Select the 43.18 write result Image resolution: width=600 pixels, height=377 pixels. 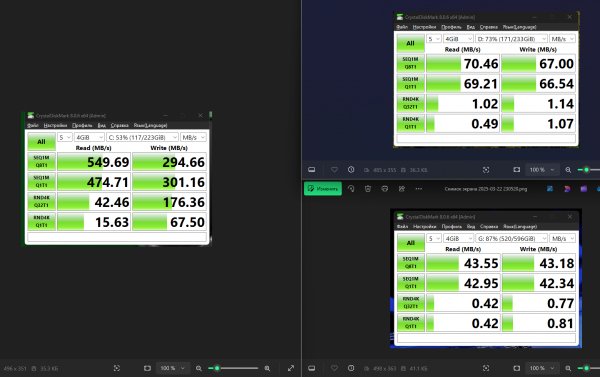point(538,263)
